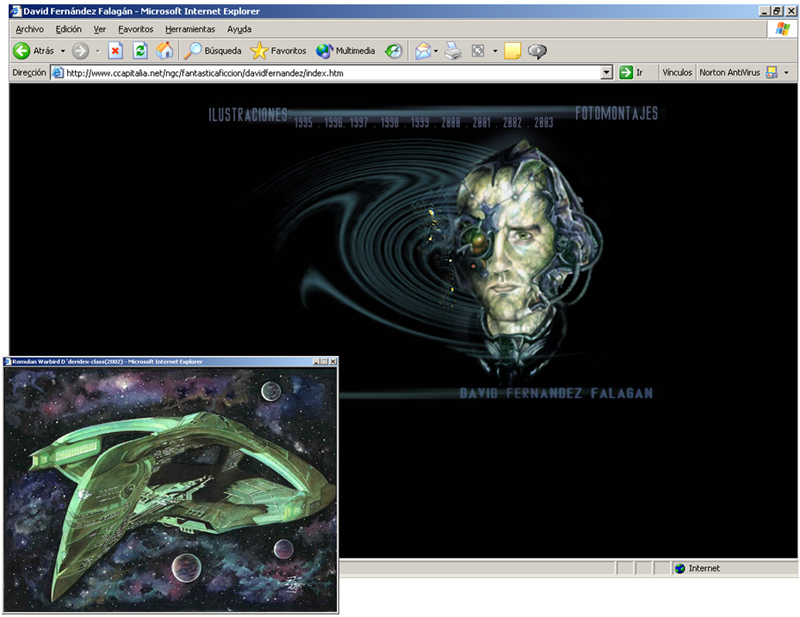800x617 pixels.
Task: Select the 2000 year link
Action: coord(451,122)
